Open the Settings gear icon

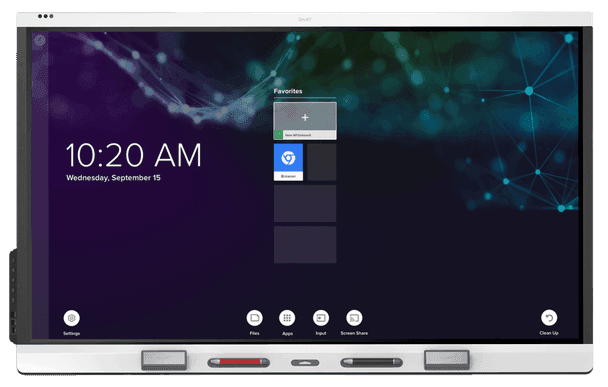point(71,318)
